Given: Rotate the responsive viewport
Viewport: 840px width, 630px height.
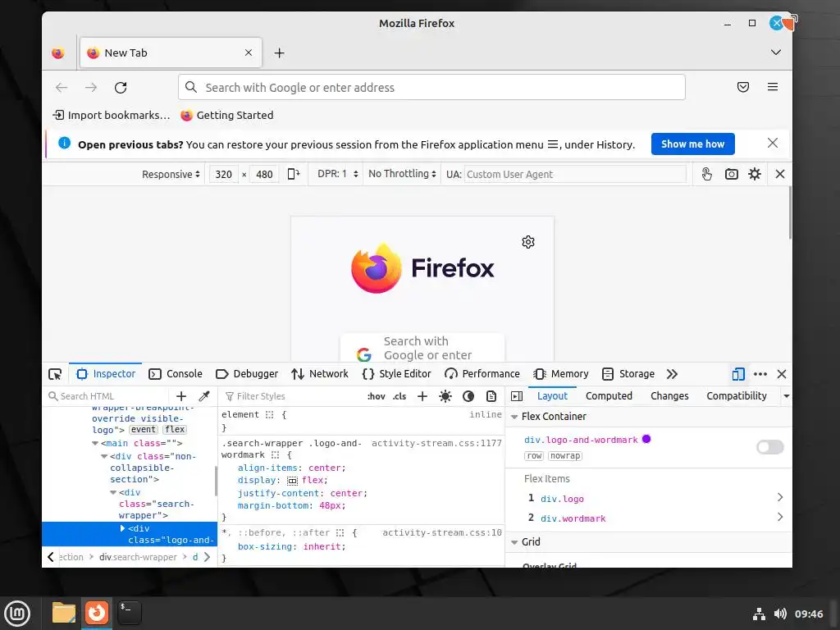Looking at the screenshot, I should pos(294,174).
